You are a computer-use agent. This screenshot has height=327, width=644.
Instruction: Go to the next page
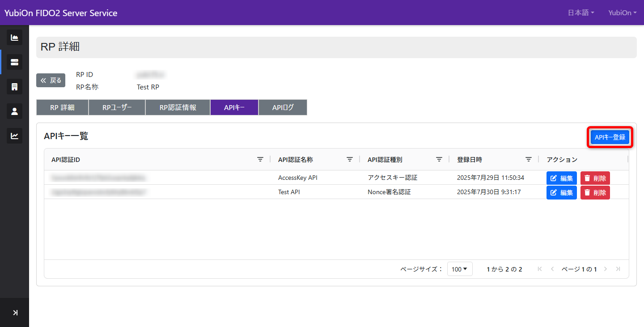[x=606, y=269]
